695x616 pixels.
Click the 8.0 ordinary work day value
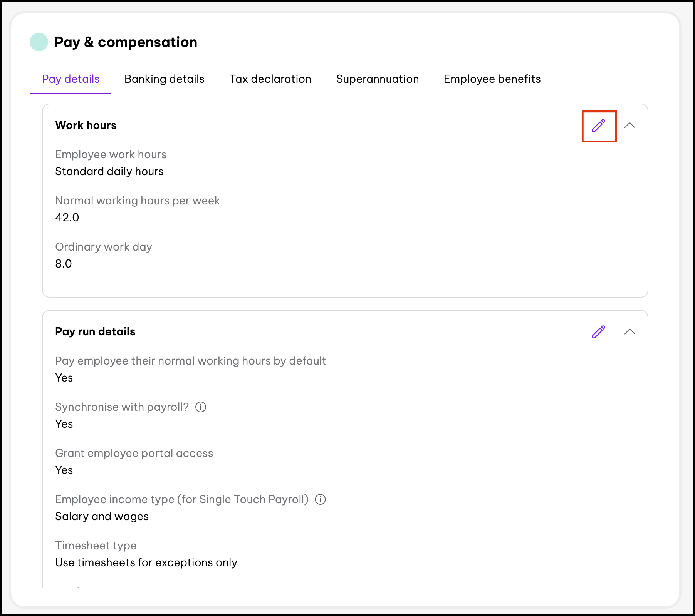(64, 264)
